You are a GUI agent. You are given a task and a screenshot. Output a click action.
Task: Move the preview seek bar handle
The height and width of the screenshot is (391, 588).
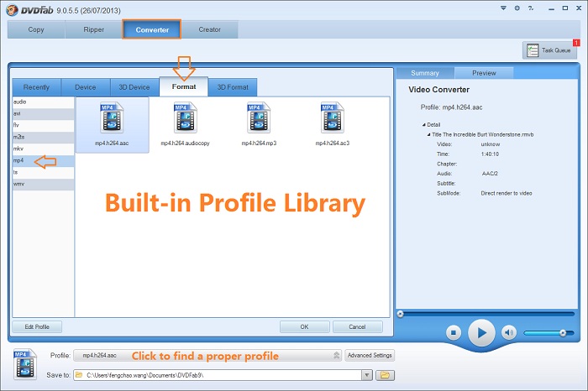[x=400, y=314]
